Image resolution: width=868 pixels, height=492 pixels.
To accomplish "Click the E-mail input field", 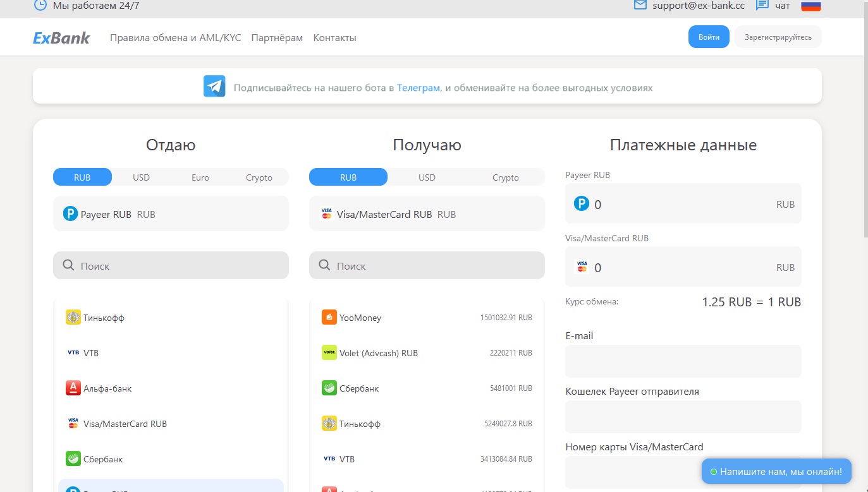I will (683, 361).
